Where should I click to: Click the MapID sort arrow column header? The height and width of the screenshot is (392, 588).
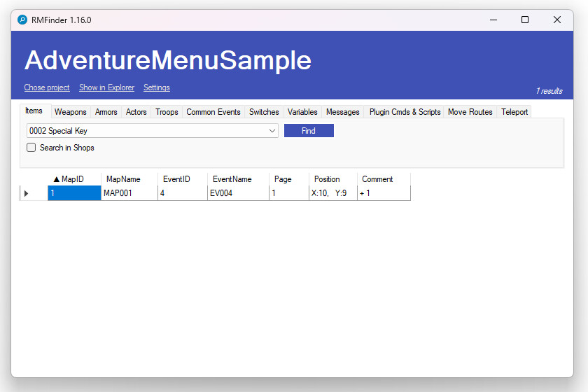point(74,179)
